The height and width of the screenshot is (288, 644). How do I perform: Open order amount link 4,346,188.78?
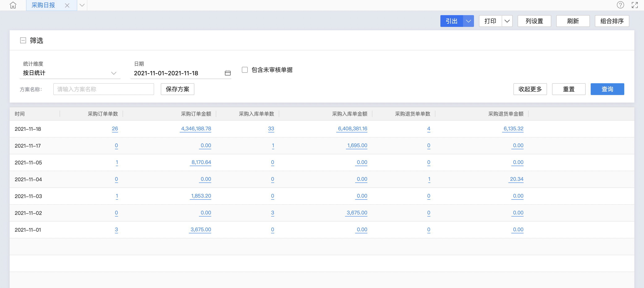tap(196, 129)
